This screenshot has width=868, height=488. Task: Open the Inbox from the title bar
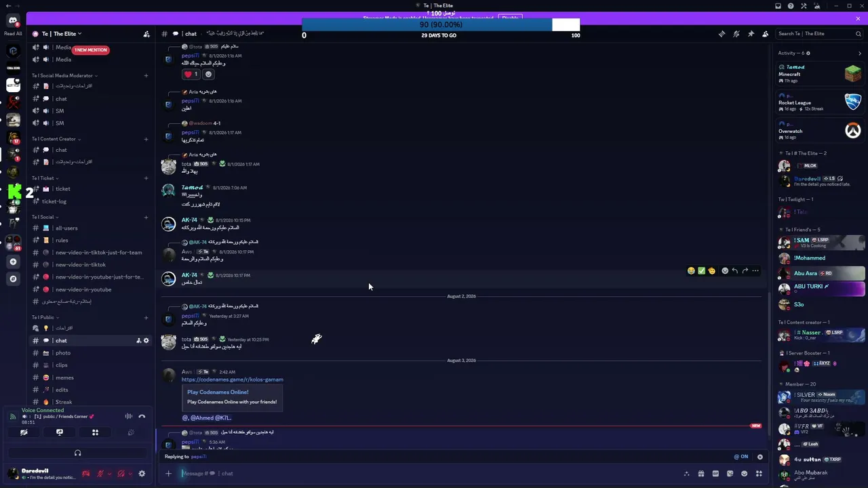[x=778, y=6]
